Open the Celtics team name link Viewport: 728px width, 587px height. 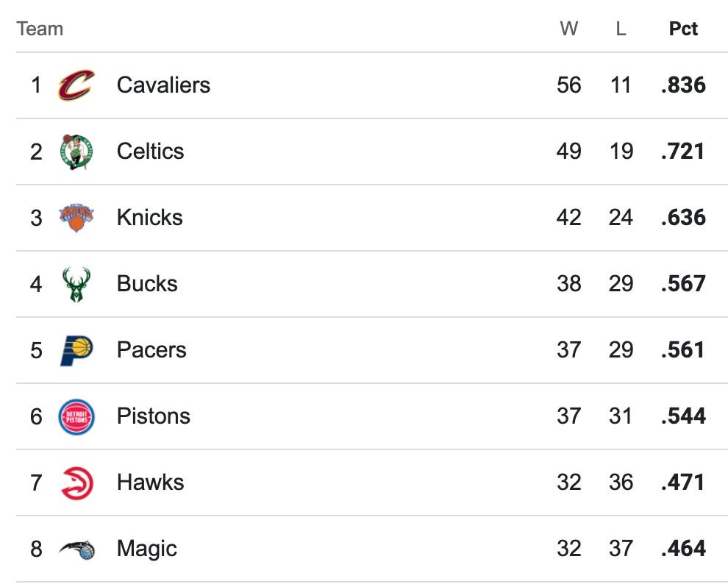pos(150,152)
